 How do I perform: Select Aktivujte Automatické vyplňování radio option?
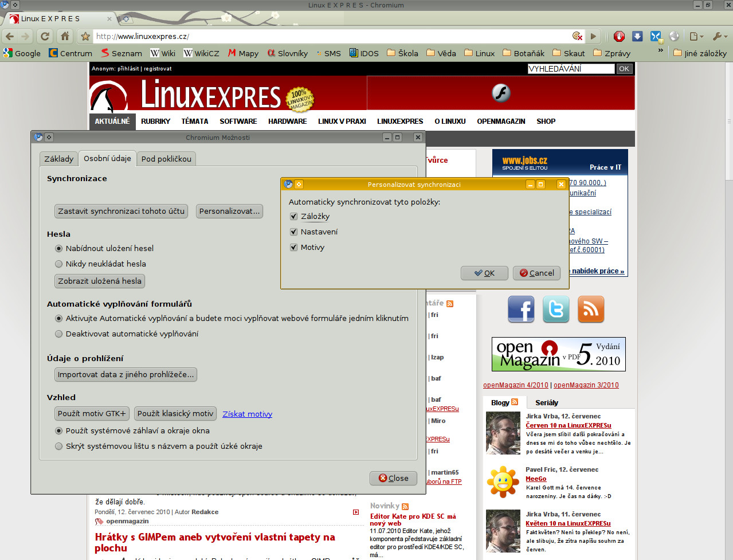58,319
